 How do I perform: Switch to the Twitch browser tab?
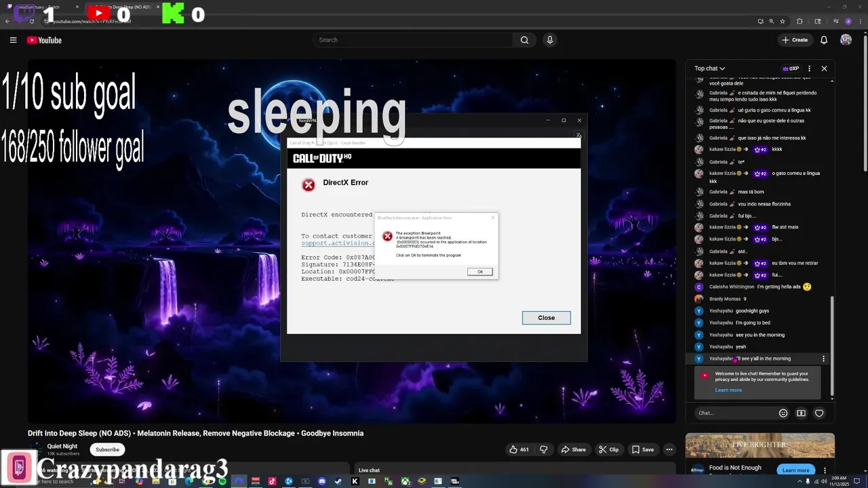pos(41,7)
